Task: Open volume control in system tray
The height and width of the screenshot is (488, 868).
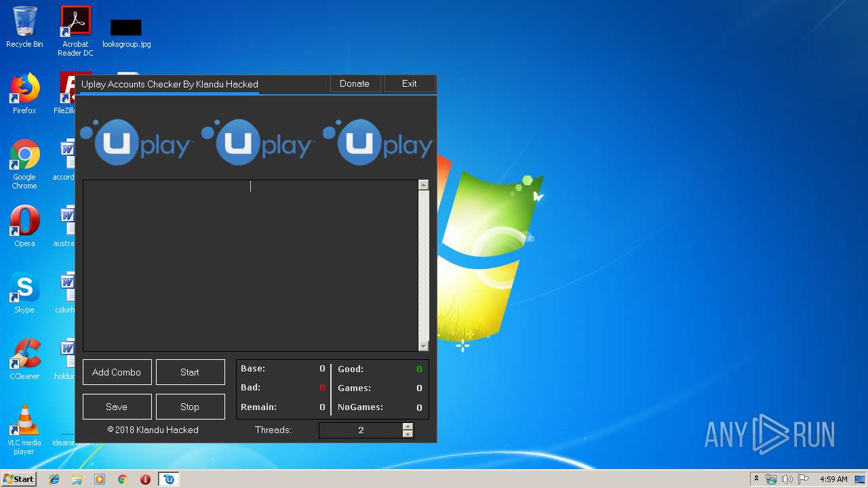Action: tap(787, 479)
